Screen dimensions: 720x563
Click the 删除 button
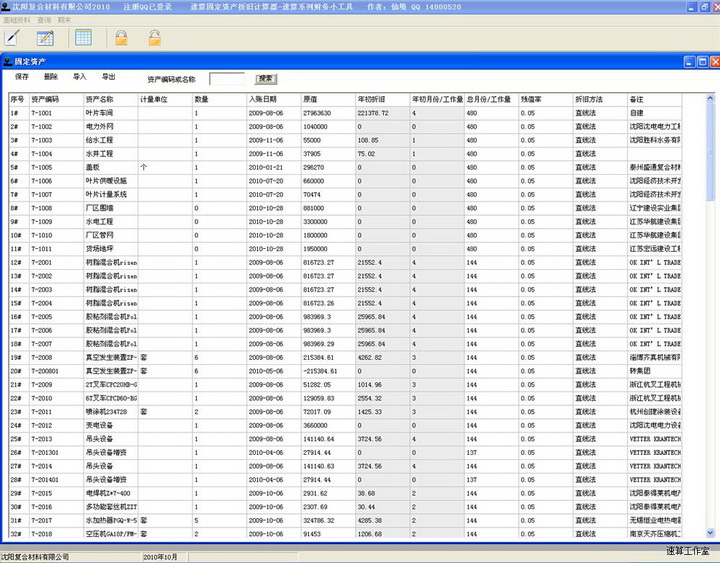click(x=51, y=77)
